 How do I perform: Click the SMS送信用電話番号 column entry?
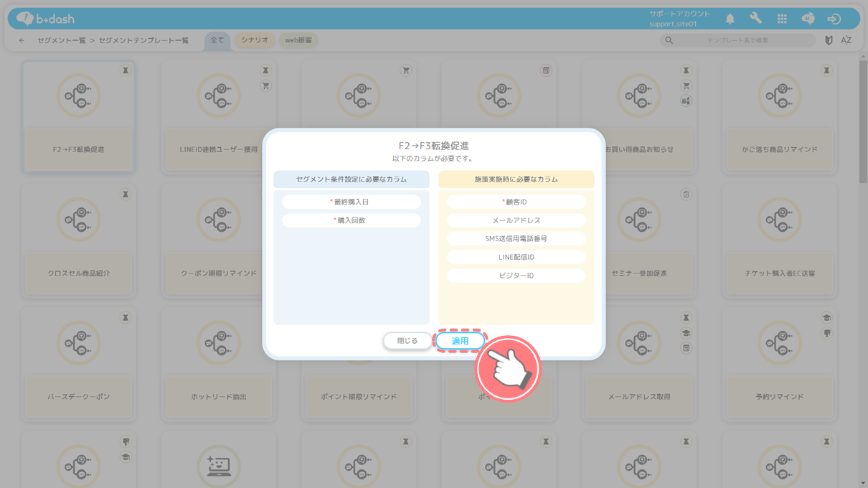[x=516, y=239]
